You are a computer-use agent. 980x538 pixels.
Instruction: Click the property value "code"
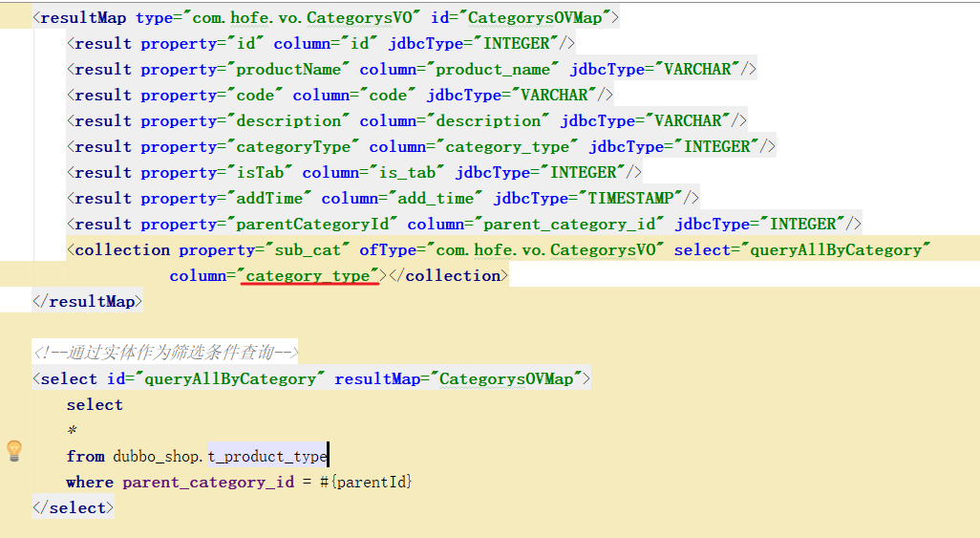pyautogui.click(x=255, y=96)
